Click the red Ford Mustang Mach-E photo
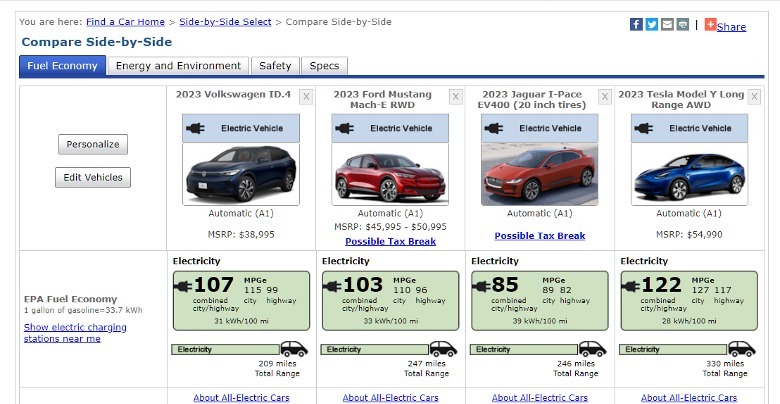This screenshot has width=780, height=404. pyautogui.click(x=390, y=174)
